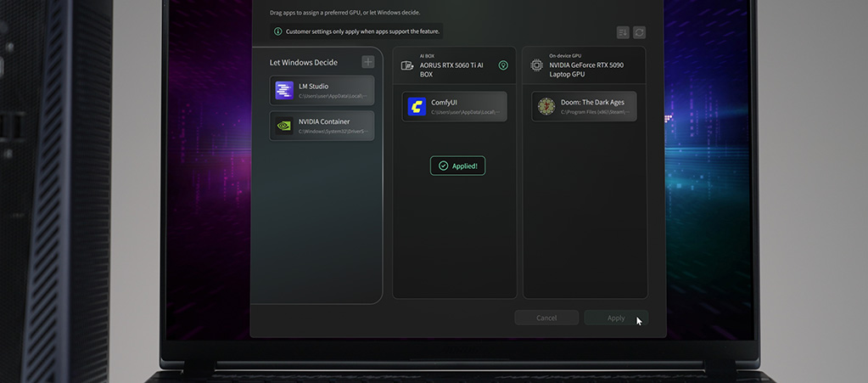The height and width of the screenshot is (383, 868).
Task: Click the info icon beside Customer settings note
Action: [278, 31]
